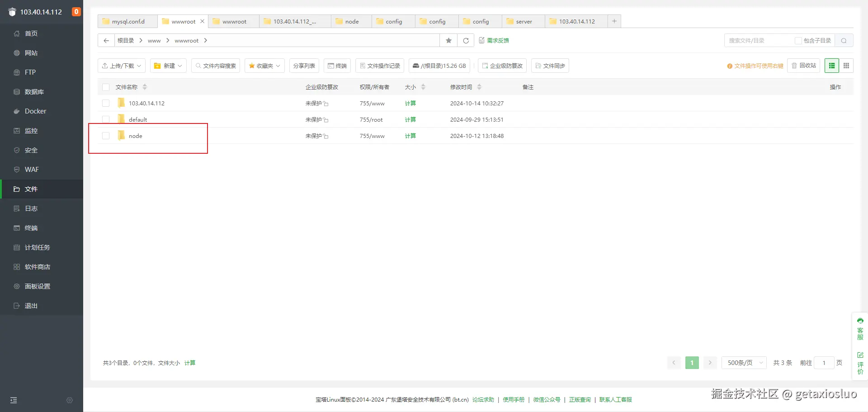
Task: Switch to grid view layout
Action: (846, 66)
